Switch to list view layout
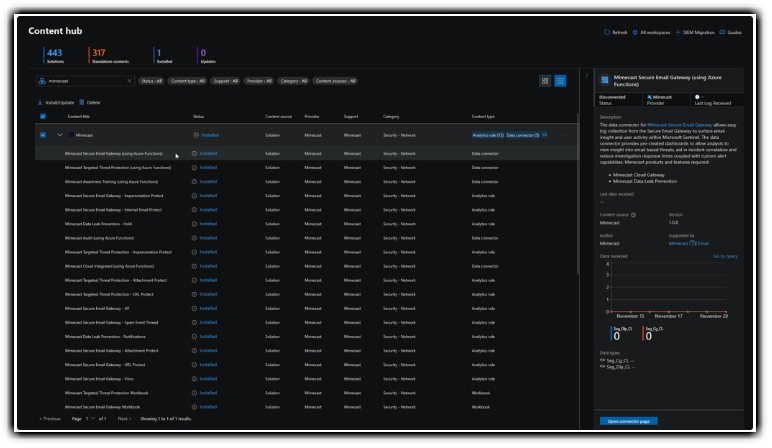Image resolution: width=772 pixels, height=448 pixels. click(x=560, y=80)
